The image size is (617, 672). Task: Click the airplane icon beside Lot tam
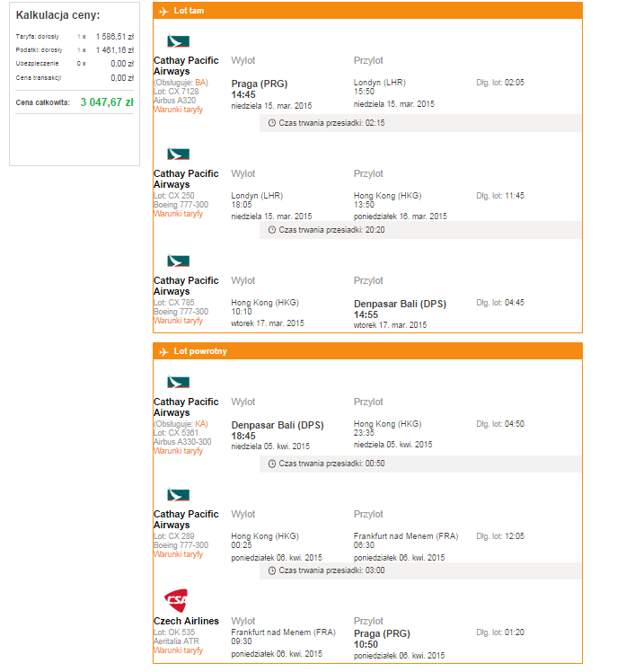[x=163, y=11]
